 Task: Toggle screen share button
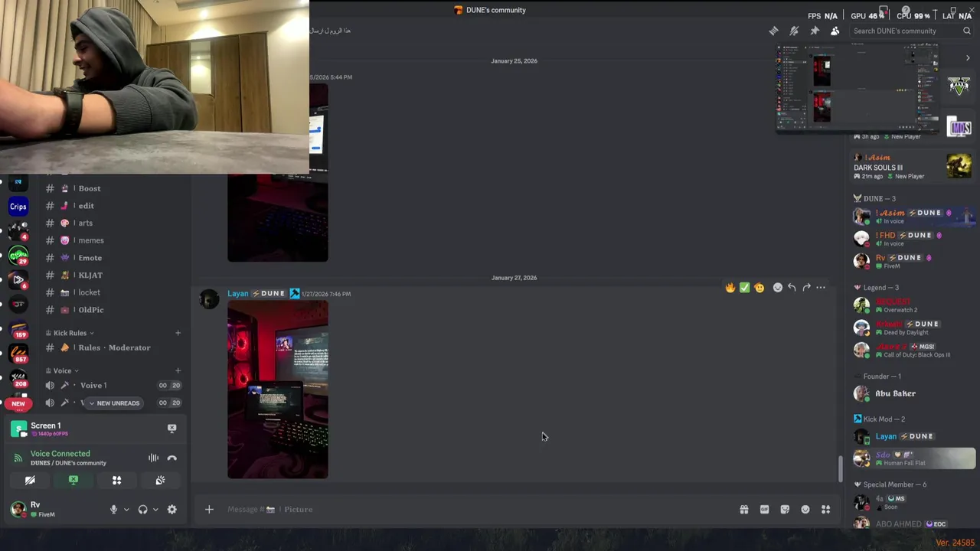pos(73,481)
